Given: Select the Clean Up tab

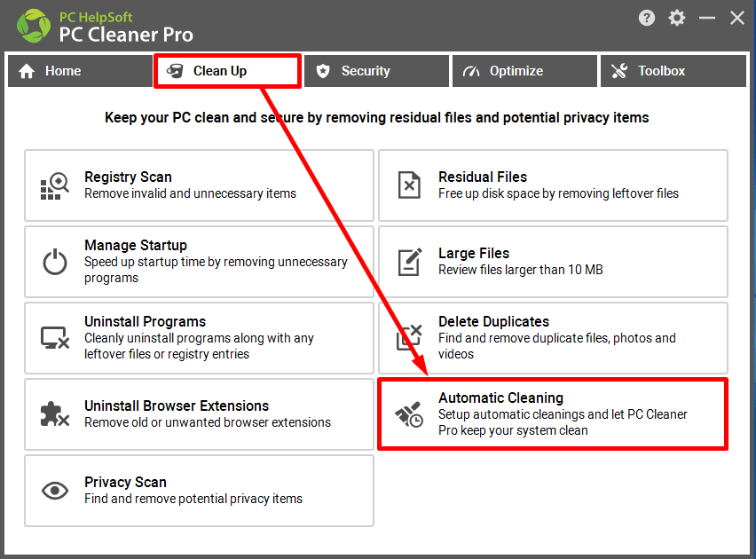Looking at the screenshot, I should [227, 71].
